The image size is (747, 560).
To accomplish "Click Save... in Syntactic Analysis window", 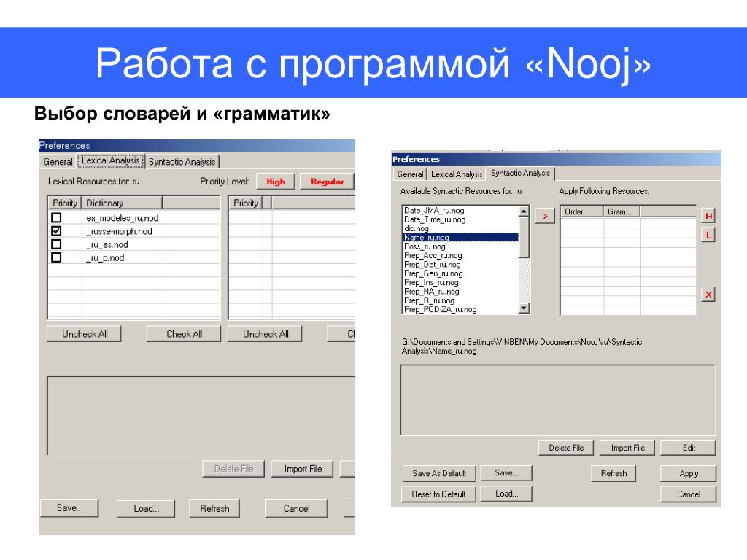I will coord(506,472).
